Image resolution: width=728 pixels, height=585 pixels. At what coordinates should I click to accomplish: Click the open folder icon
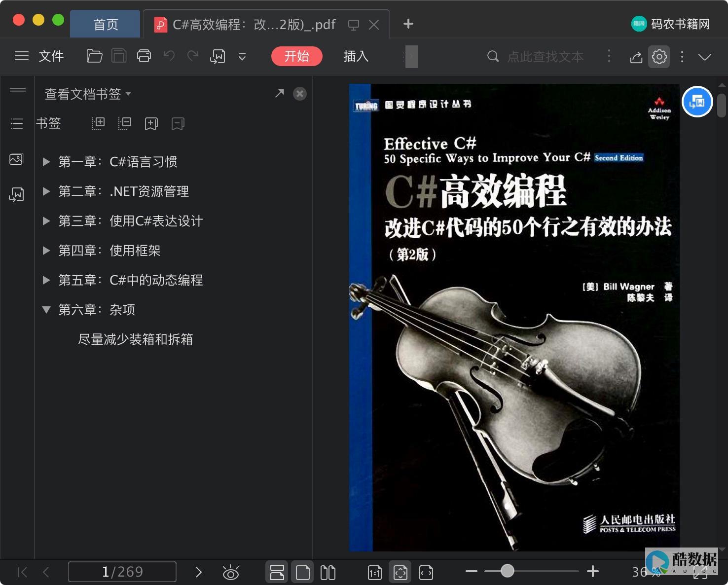pyautogui.click(x=94, y=56)
